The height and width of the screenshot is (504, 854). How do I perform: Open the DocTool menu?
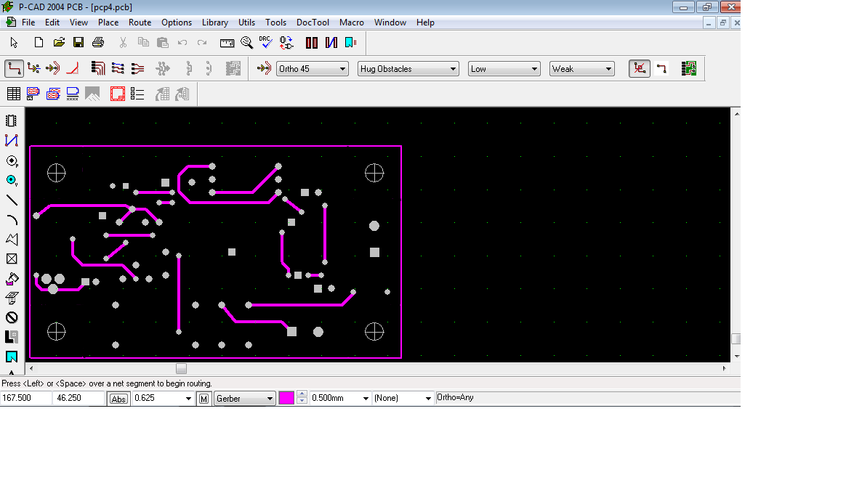pyautogui.click(x=313, y=23)
